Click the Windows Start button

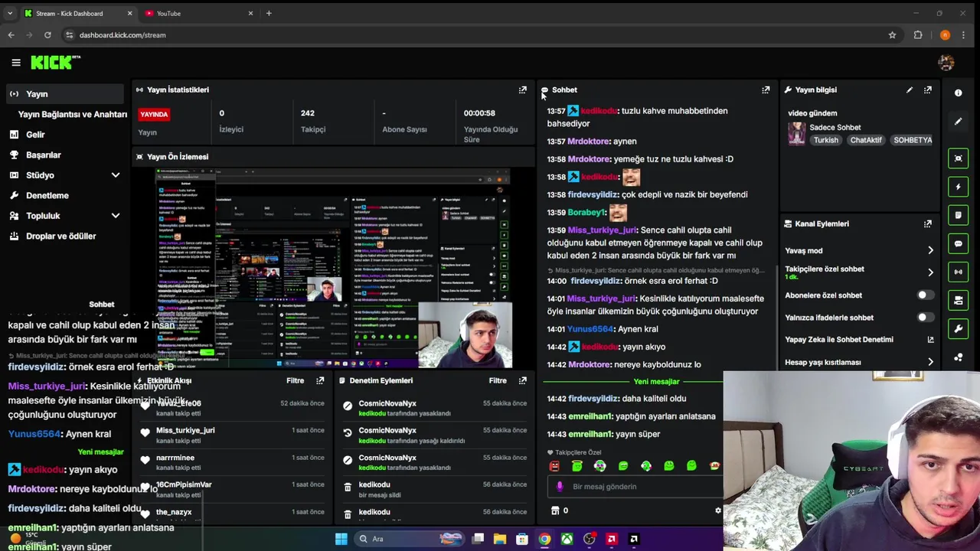(x=341, y=539)
